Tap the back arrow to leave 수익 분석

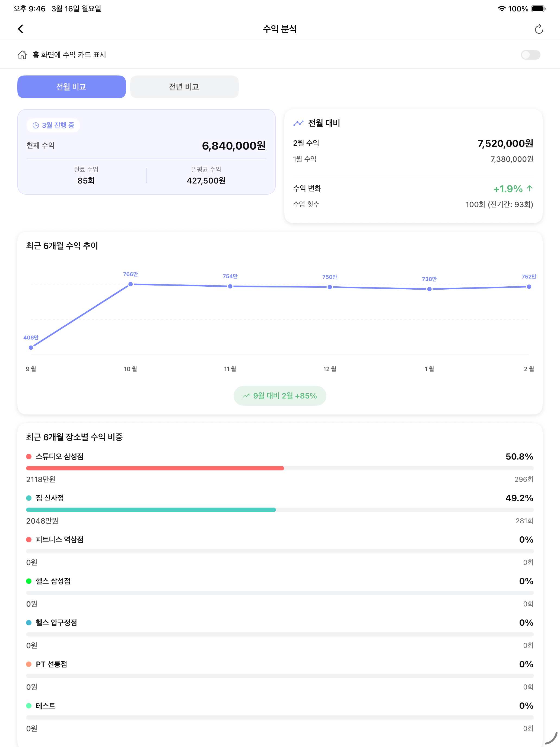tap(21, 29)
